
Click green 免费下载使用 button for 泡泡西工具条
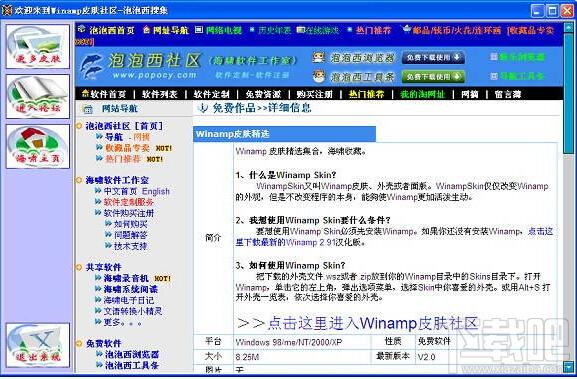click(433, 77)
